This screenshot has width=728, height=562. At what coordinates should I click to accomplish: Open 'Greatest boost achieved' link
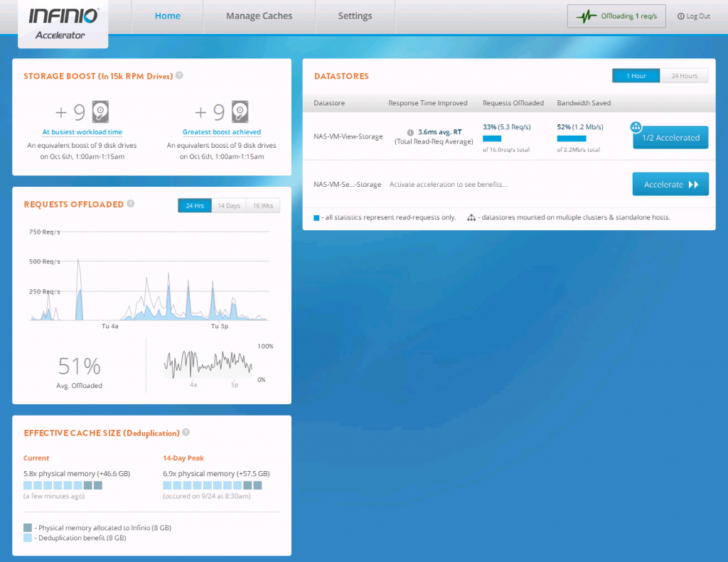tap(222, 132)
